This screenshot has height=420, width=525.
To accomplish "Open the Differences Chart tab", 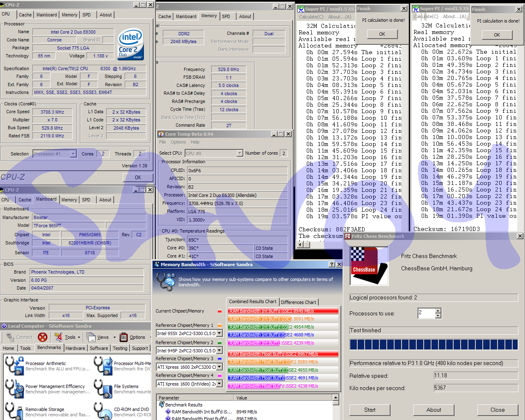I will [x=299, y=302].
